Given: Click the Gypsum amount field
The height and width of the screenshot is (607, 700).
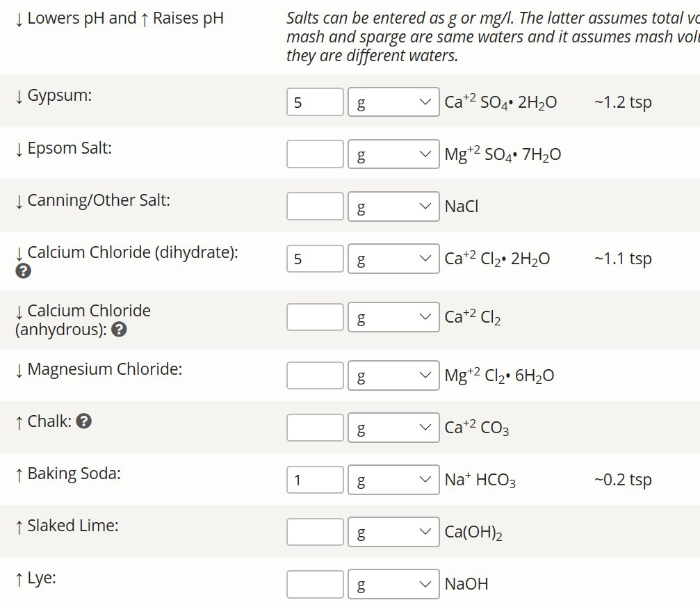Looking at the screenshot, I should tap(315, 102).
